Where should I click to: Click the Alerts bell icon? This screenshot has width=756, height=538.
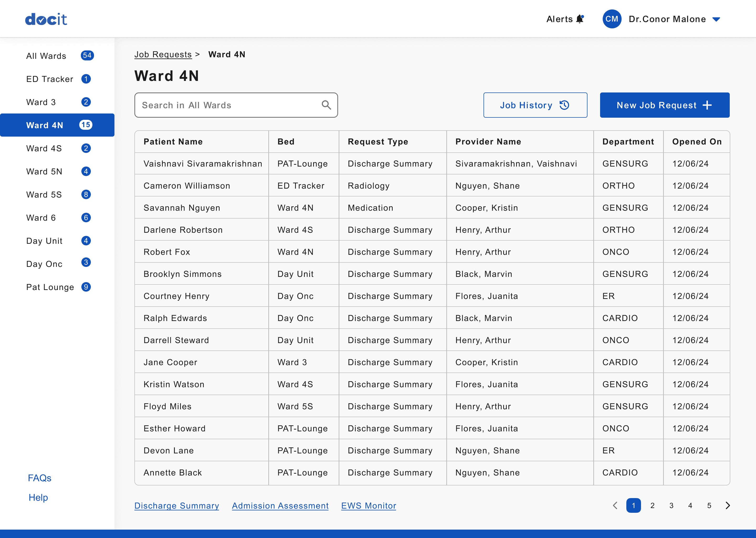tap(580, 19)
